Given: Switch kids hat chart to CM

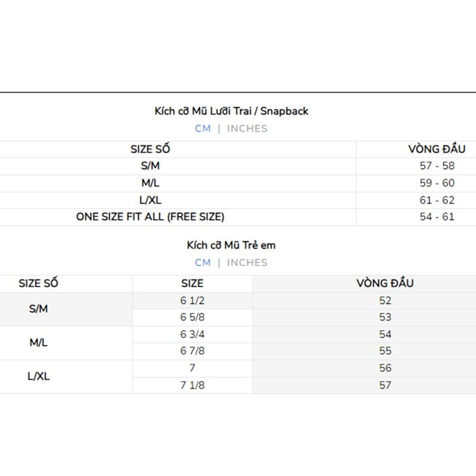Looking at the screenshot, I should coord(203,262).
